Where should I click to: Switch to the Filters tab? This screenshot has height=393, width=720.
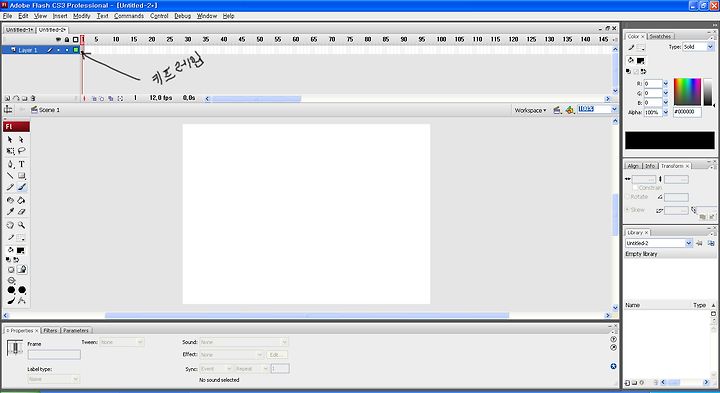pos(50,331)
